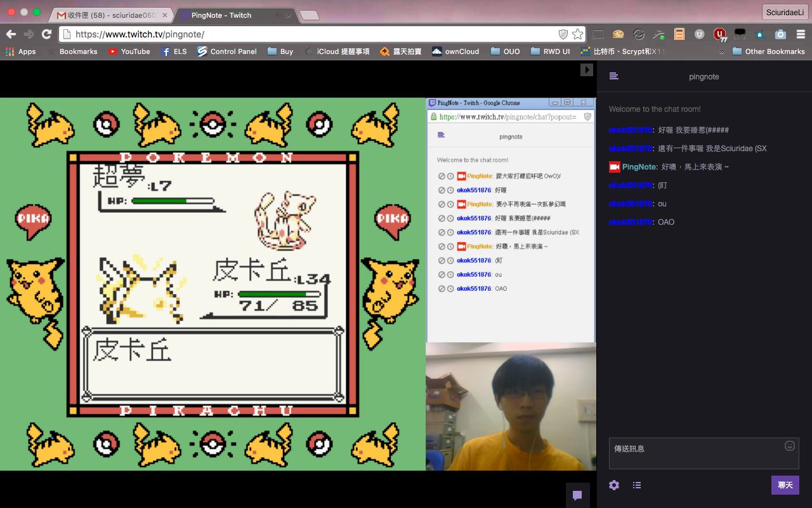The image size is (812, 508).
Task: Show the chat viewer list
Action: (637, 485)
